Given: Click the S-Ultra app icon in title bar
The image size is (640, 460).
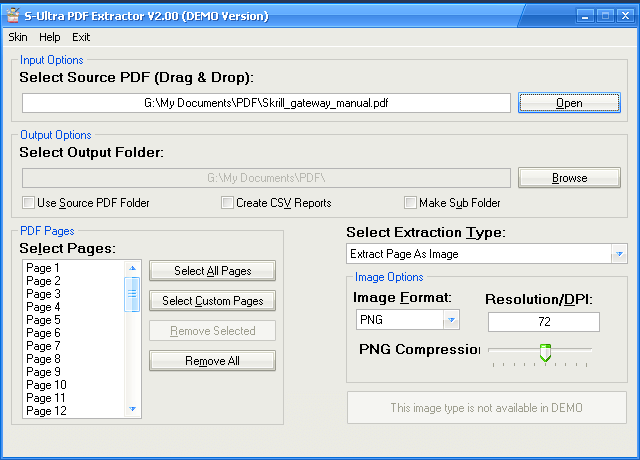Looking at the screenshot, I should click(12, 15).
